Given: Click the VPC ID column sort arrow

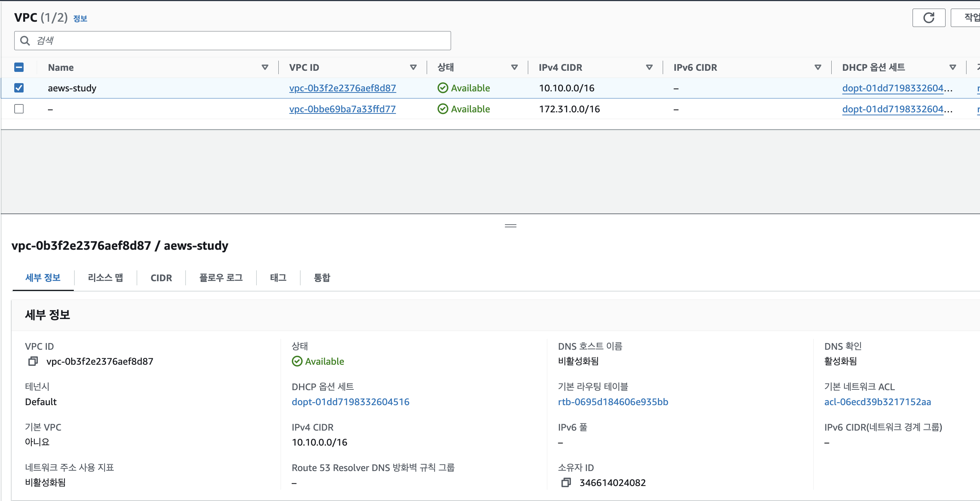Looking at the screenshot, I should 413,67.
